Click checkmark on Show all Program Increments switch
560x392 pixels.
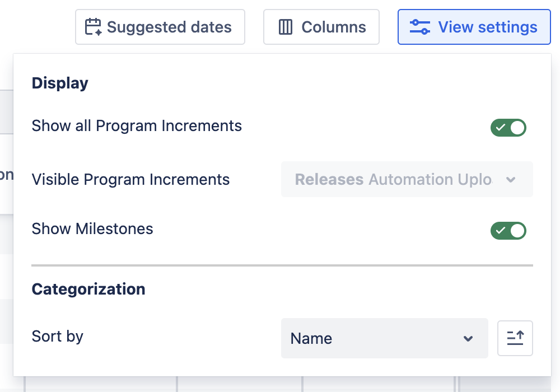[x=501, y=128]
